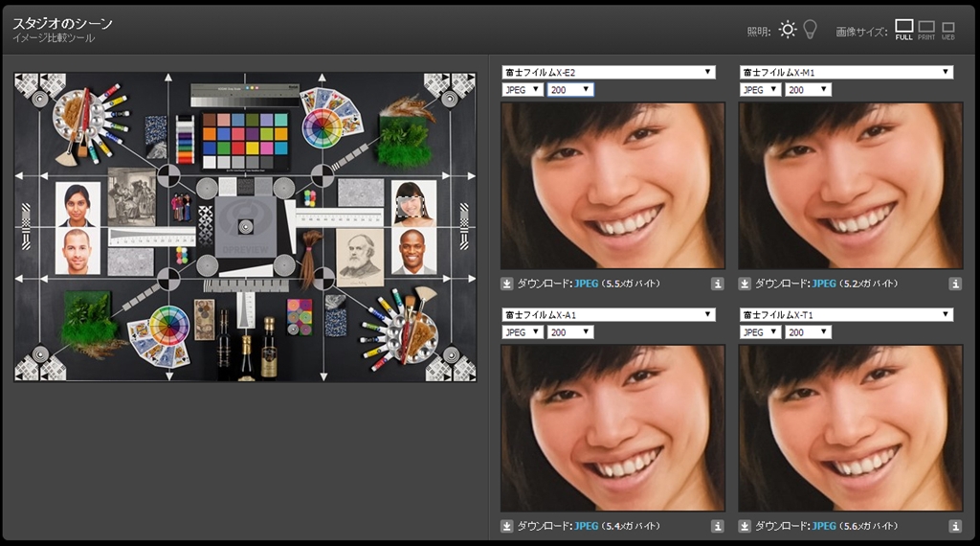Click the color checker chart in scene
The height and width of the screenshot is (546, 980).
pyautogui.click(x=245, y=140)
